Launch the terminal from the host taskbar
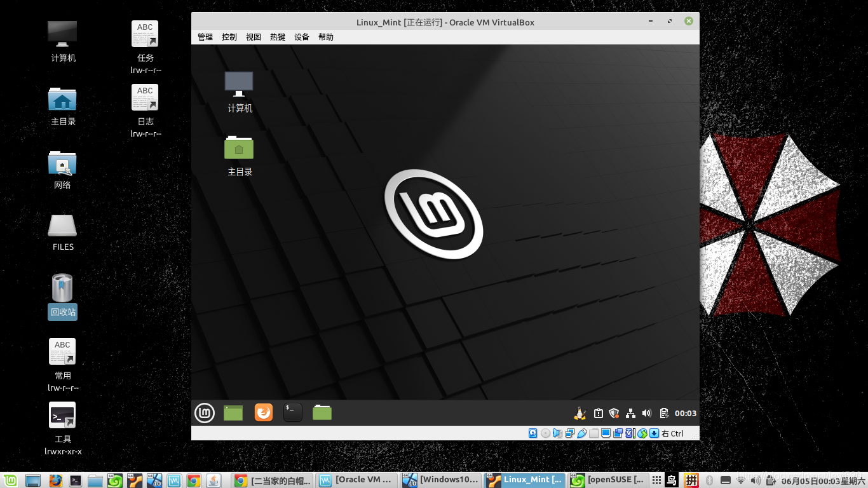This screenshot has height=488, width=868. point(76,480)
